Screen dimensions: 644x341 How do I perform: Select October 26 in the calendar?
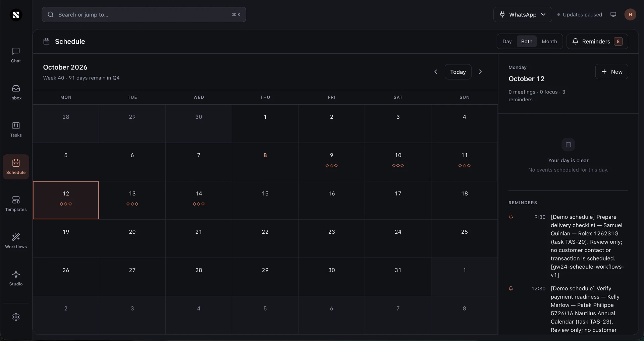tap(66, 277)
